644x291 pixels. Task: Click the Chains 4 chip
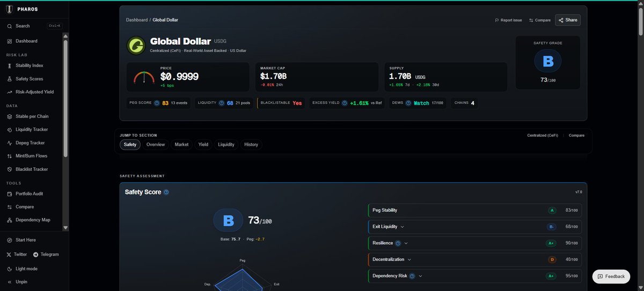tap(464, 103)
